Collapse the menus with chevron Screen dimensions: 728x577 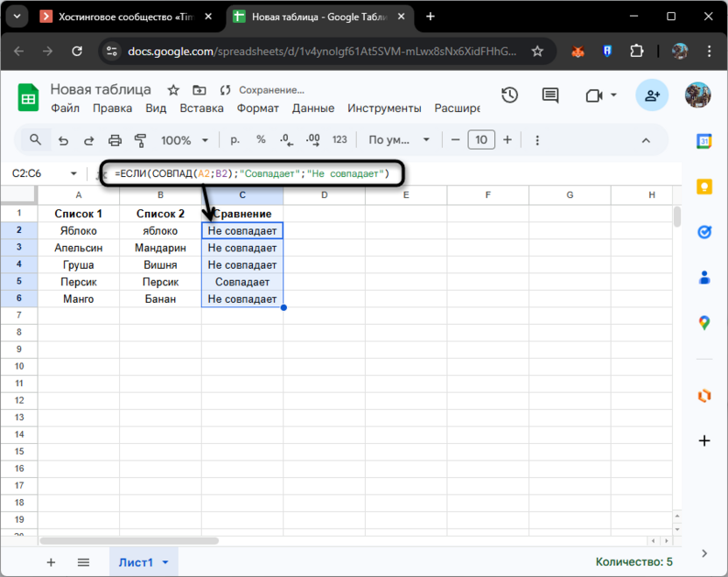click(646, 140)
